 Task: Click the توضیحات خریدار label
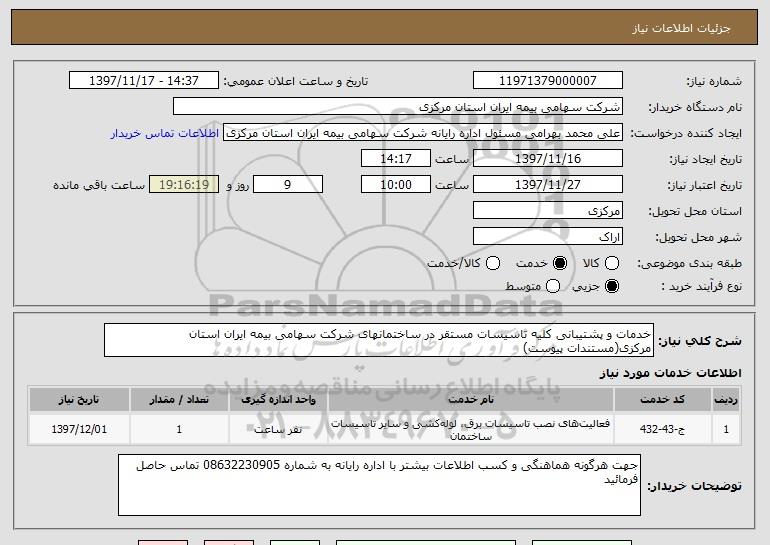pos(694,486)
